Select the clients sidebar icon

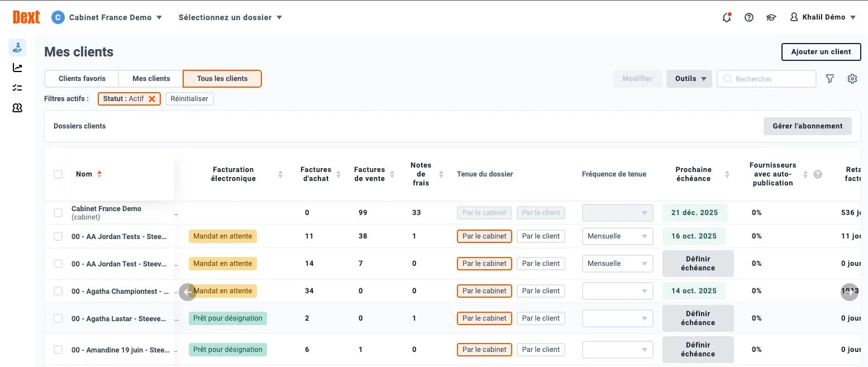pyautogui.click(x=17, y=47)
